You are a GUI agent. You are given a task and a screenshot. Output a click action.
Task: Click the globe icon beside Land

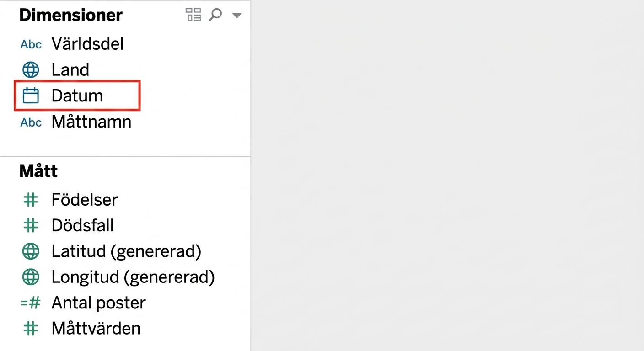click(x=31, y=70)
